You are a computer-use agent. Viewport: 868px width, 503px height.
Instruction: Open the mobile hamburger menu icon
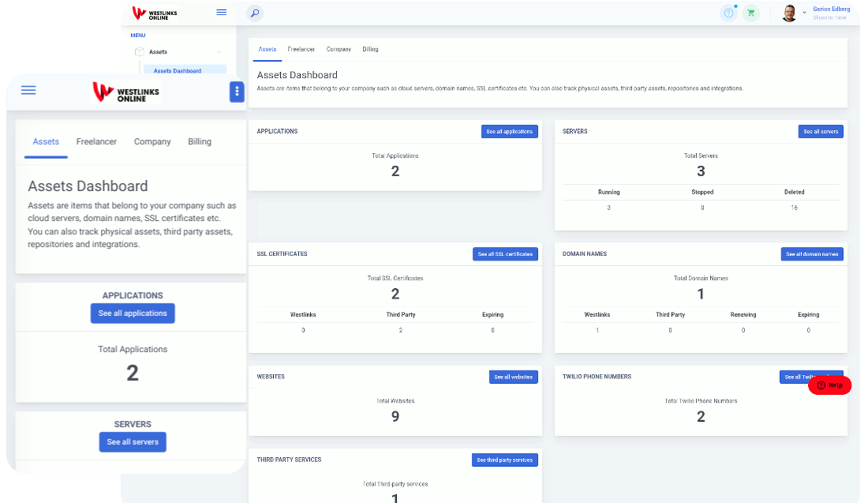click(28, 91)
